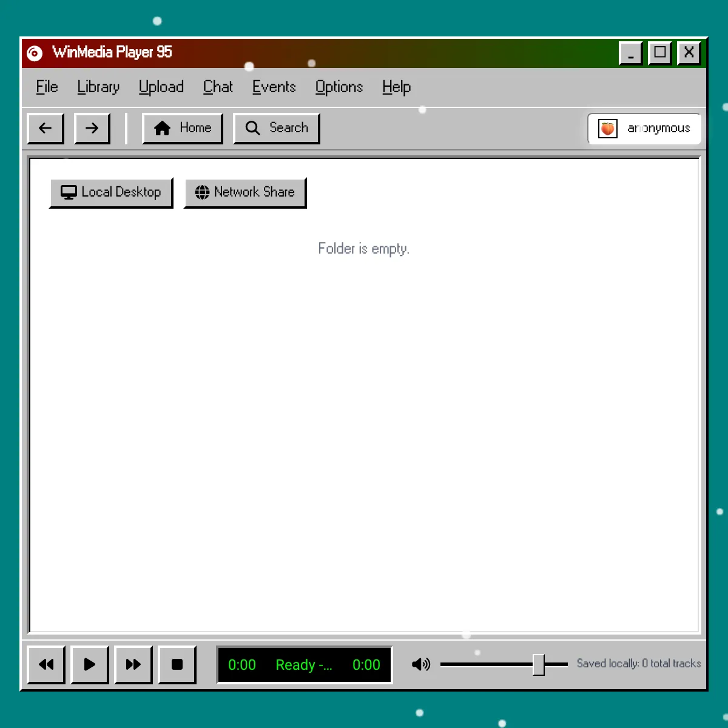Open the File menu
Screen dimensions: 728x728
(x=47, y=87)
